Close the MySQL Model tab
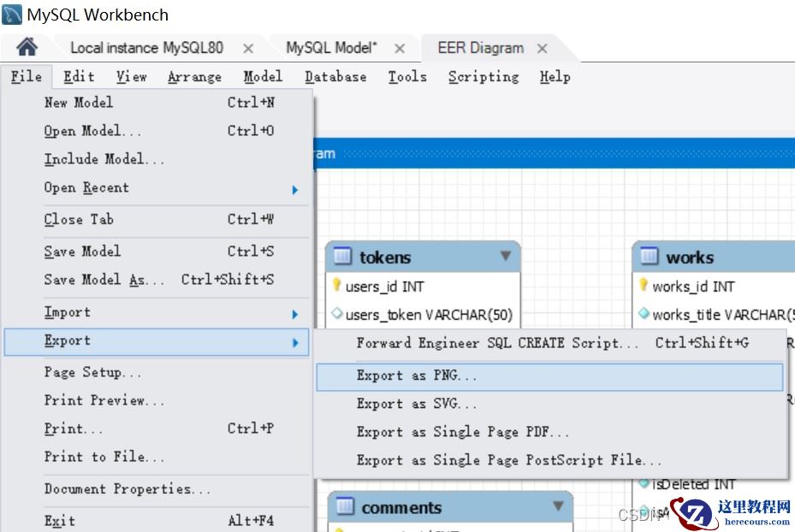The height and width of the screenshot is (532, 795). pos(400,49)
